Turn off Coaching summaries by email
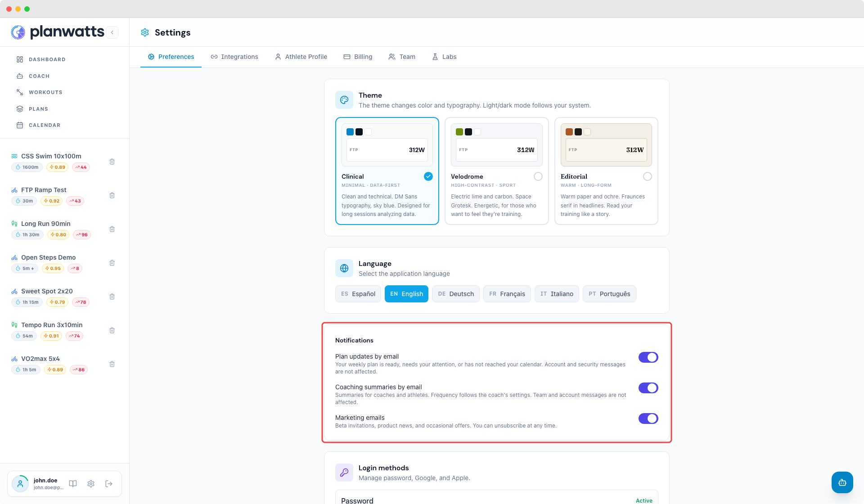This screenshot has height=504, width=864. pos(648,388)
